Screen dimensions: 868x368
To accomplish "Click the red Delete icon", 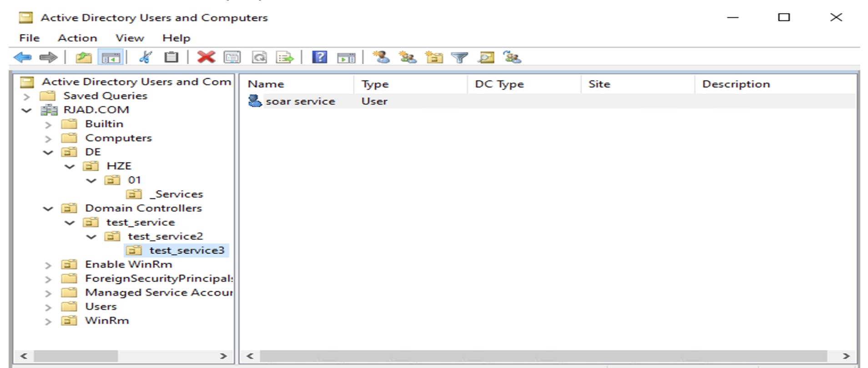I will (206, 57).
